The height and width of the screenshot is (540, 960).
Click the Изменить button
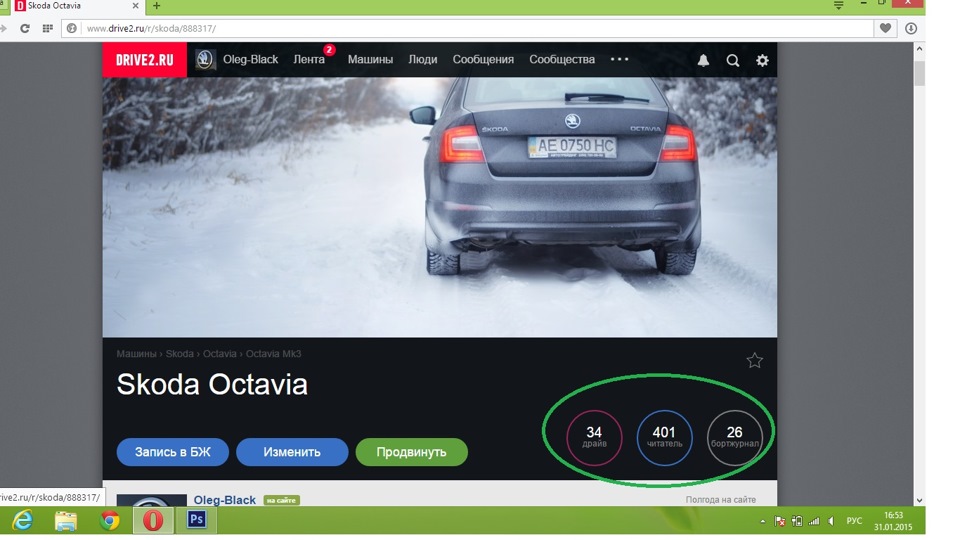292,452
